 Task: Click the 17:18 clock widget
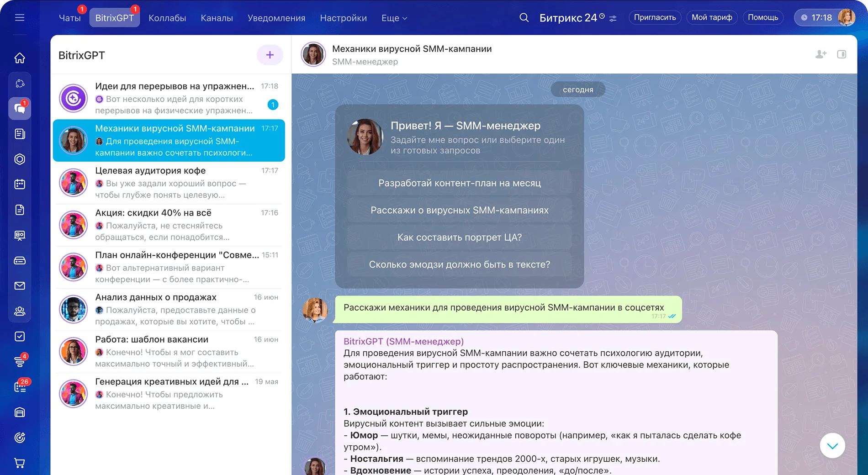817,17
